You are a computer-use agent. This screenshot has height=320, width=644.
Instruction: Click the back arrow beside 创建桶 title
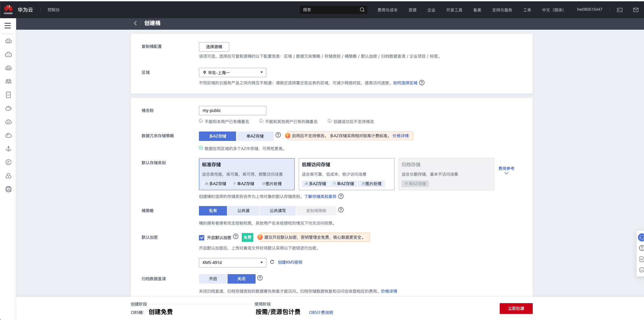pos(136,23)
